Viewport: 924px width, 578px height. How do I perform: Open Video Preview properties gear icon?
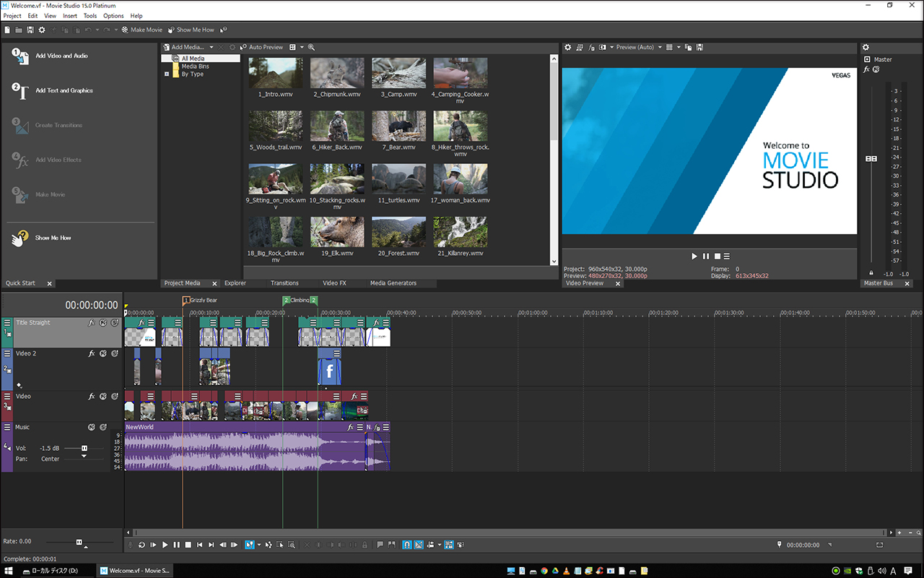pos(568,47)
